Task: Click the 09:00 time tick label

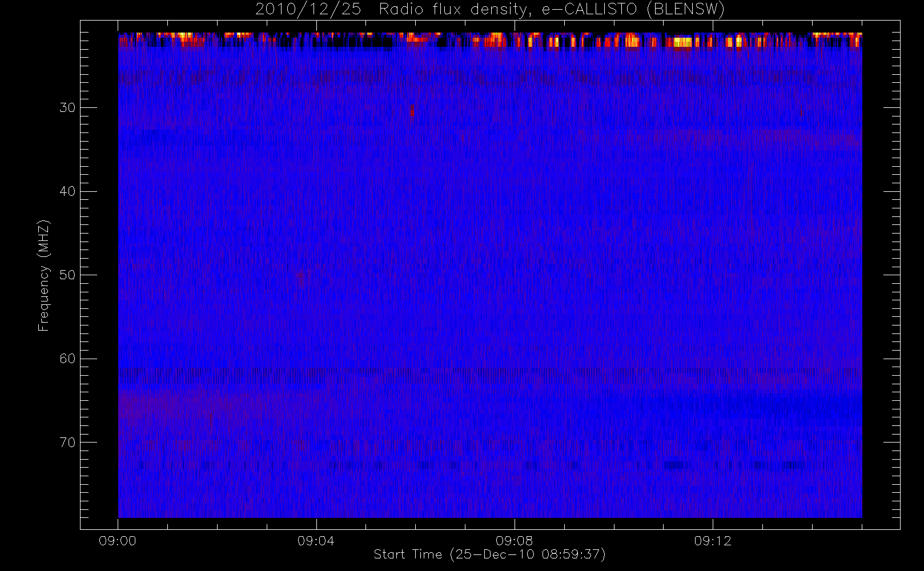Action: pos(118,541)
